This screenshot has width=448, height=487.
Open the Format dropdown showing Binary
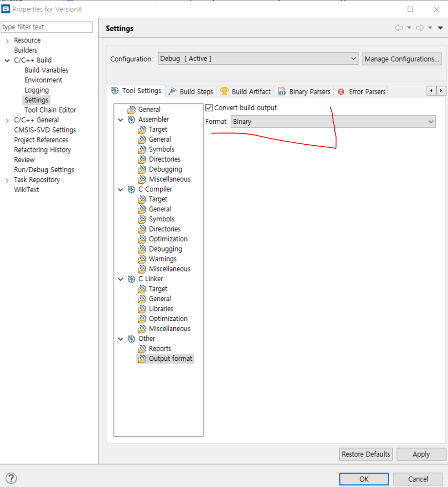click(x=333, y=121)
